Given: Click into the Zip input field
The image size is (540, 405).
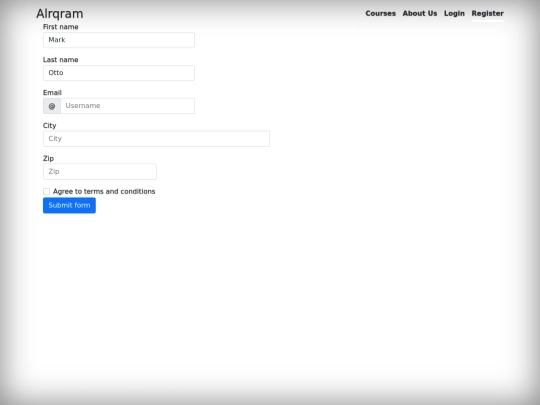Looking at the screenshot, I should tap(100, 172).
